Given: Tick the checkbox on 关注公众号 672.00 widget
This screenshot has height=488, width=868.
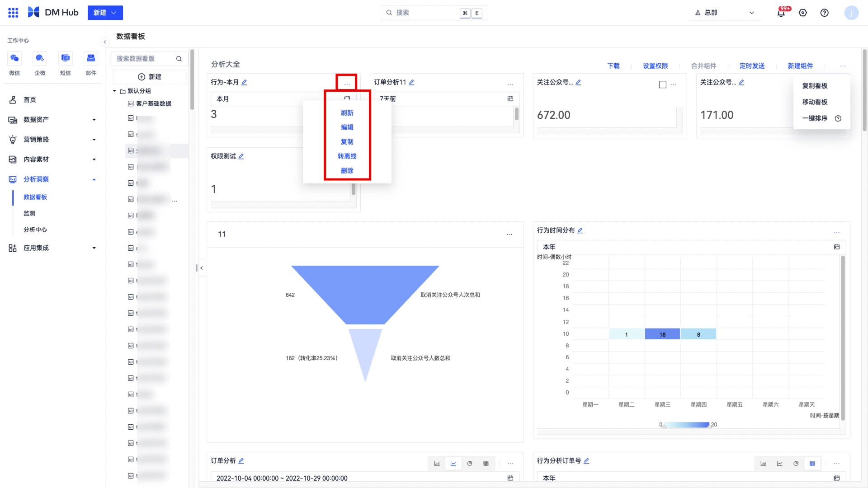Looking at the screenshot, I should (663, 84).
